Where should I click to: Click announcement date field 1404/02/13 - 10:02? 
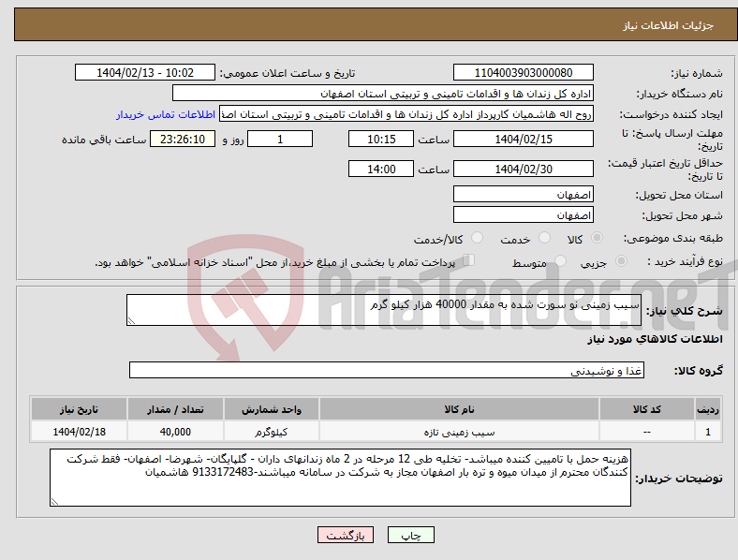(x=145, y=72)
